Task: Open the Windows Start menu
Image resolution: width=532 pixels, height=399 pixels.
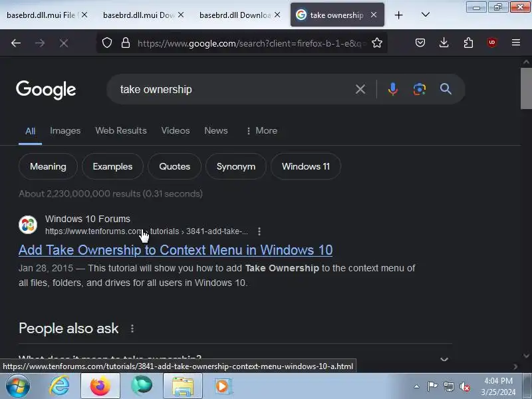Action: tap(18, 386)
